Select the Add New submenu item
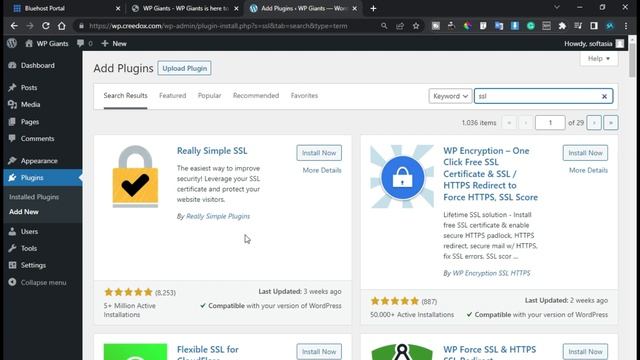 (x=24, y=212)
